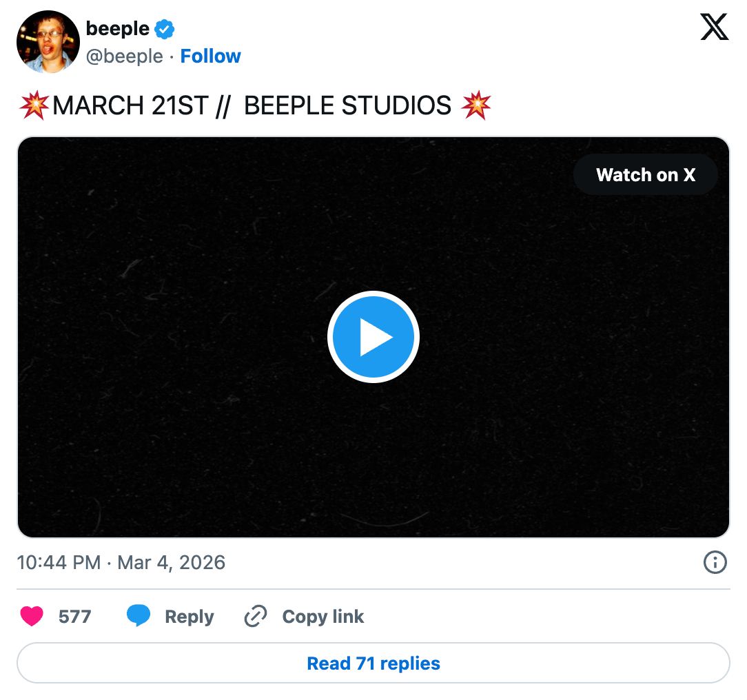The height and width of the screenshot is (700, 747).
Task: Click the MARCH 21ST BEEPLE STUDIOS text
Action: click(252, 106)
